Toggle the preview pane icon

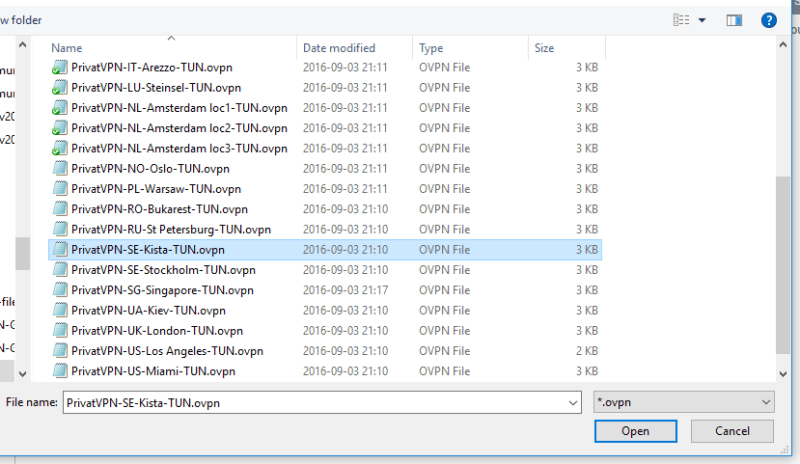tap(734, 19)
